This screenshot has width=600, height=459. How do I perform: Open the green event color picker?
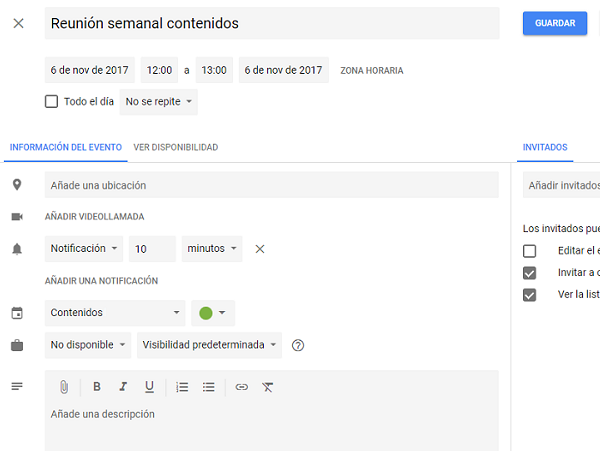[x=213, y=313]
